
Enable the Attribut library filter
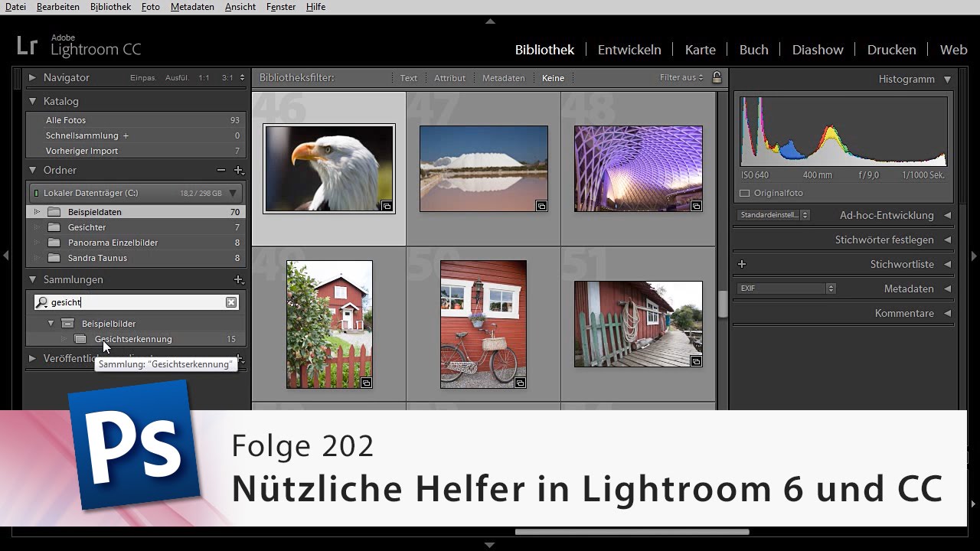(449, 78)
